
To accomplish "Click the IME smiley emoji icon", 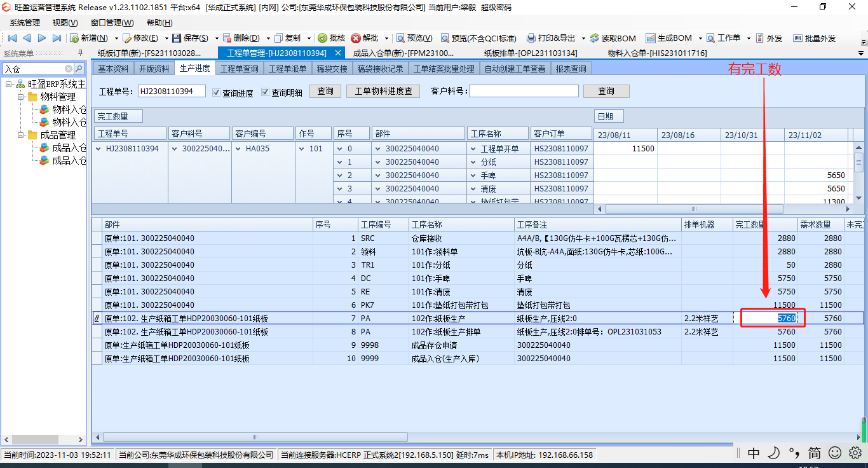I will pos(835,453).
